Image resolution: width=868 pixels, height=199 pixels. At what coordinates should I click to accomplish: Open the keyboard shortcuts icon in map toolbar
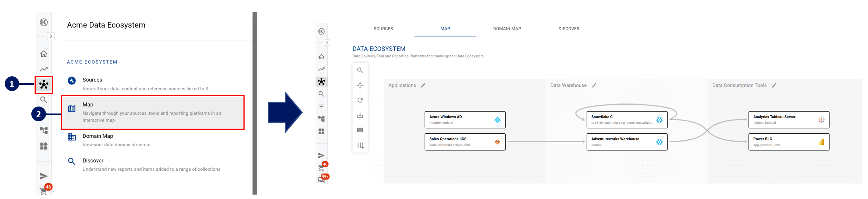click(x=360, y=130)
